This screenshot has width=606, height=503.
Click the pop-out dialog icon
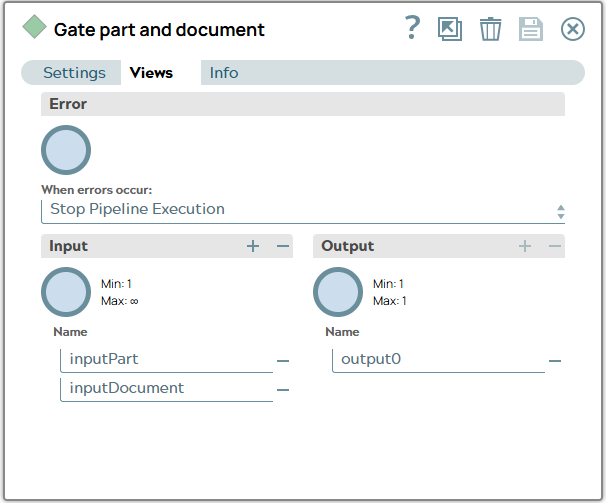pos(450,29)
